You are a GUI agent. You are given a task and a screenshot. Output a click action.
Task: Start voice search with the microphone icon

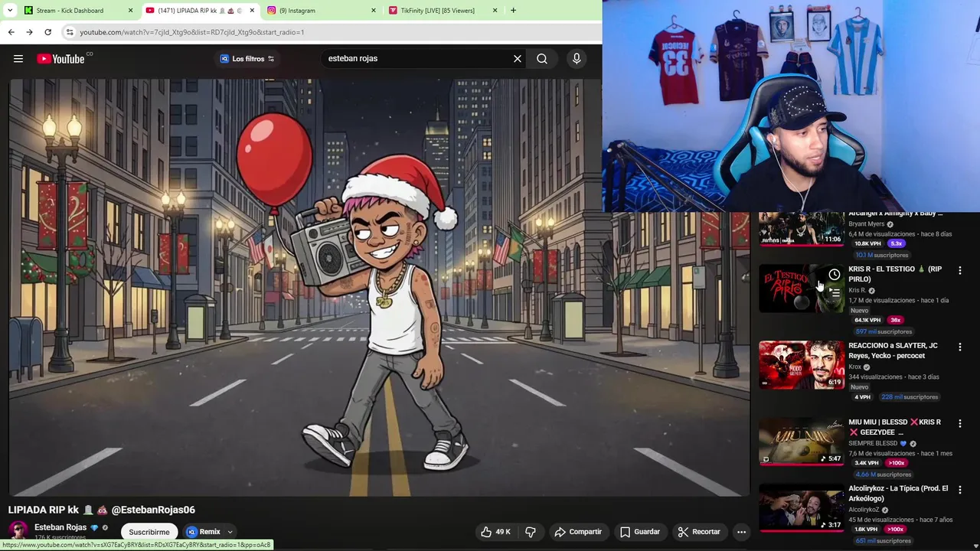coord(577,59)
